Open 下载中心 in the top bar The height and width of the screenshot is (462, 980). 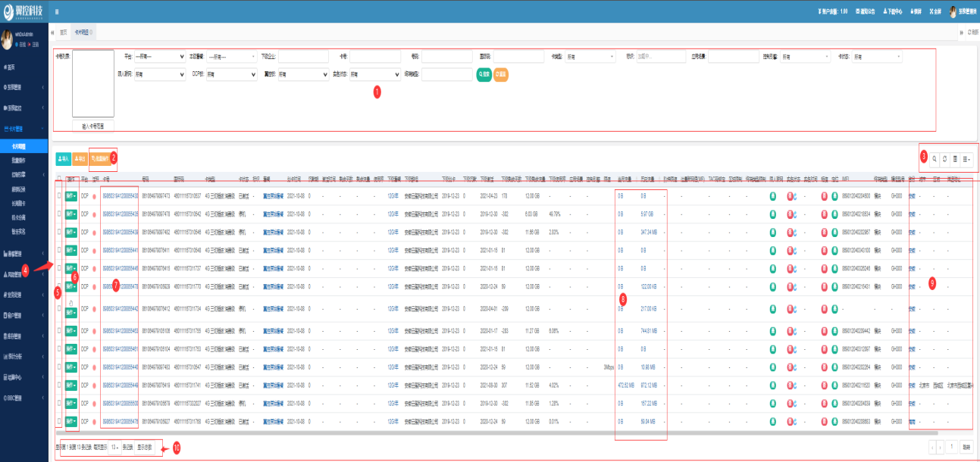pos(891,12)
